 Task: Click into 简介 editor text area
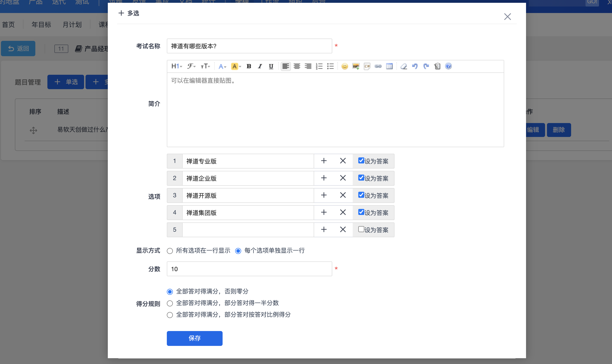click(x=335, y=110)
